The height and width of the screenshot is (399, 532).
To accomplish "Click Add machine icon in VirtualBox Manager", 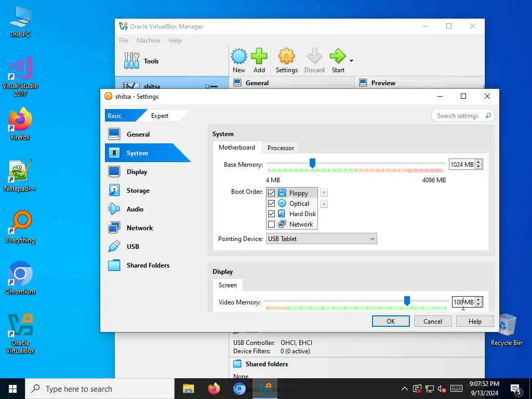I will pyautogui.click(x=259, y=60).
